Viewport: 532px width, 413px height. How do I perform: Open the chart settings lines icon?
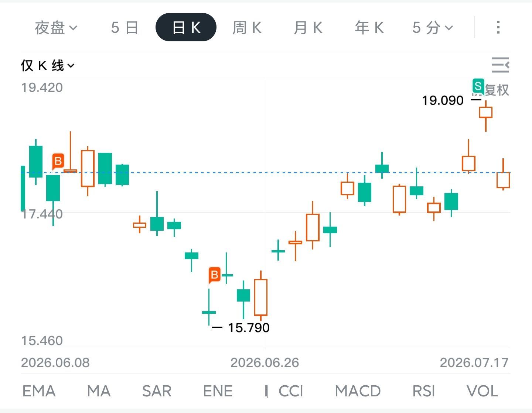click(x=500, y=65)
